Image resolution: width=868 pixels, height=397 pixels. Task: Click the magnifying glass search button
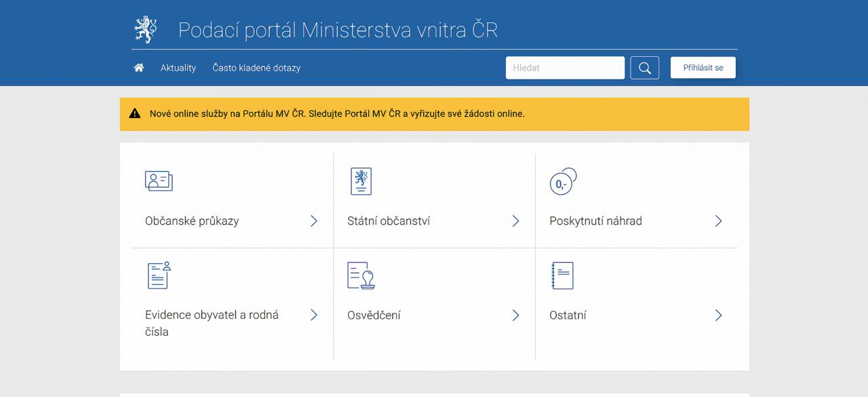[644, 68]
